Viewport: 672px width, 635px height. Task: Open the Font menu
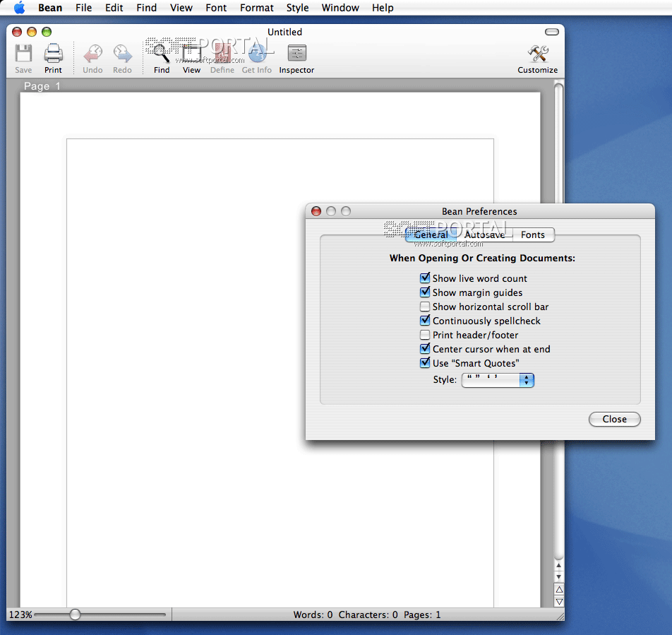[216, 8]
